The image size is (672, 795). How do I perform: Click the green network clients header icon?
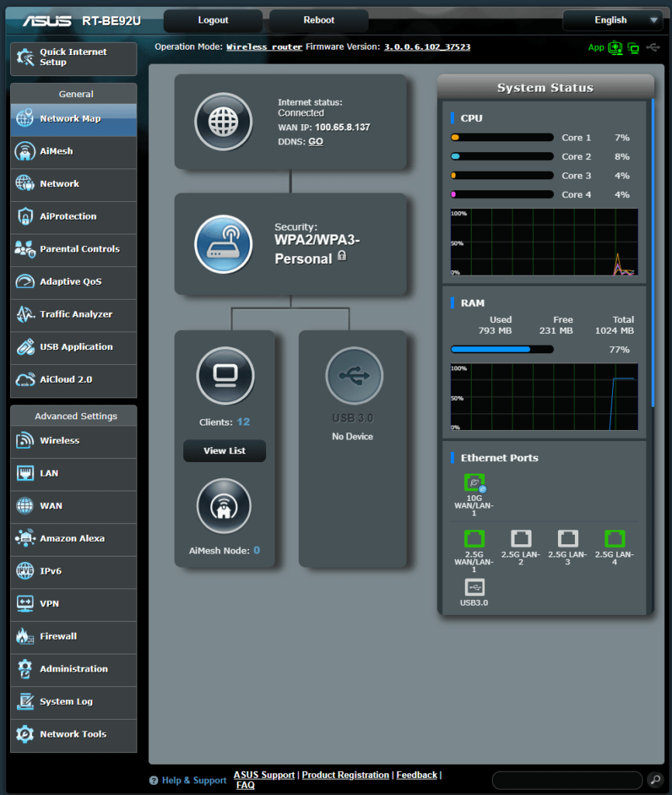tap(633, 48)
